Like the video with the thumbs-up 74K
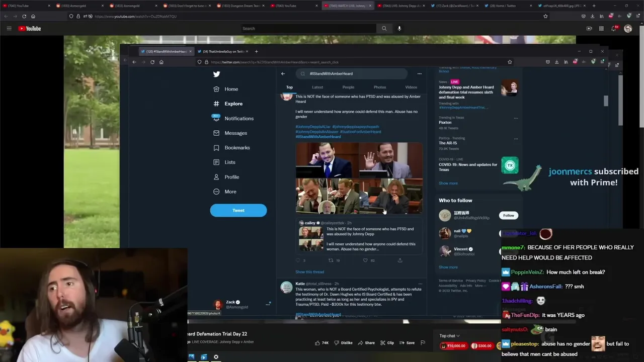 coord(322,343)
